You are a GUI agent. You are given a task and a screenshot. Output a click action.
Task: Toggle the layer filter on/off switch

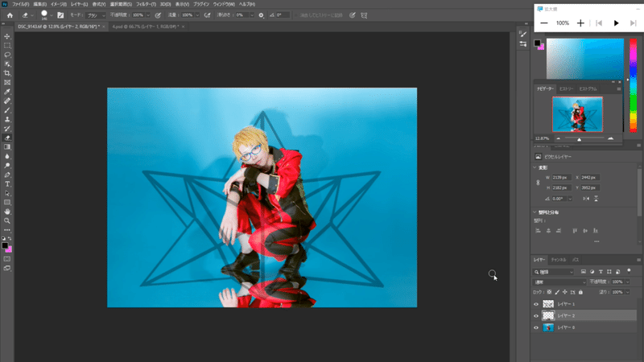pyautogui.click(x=629, y=271)
